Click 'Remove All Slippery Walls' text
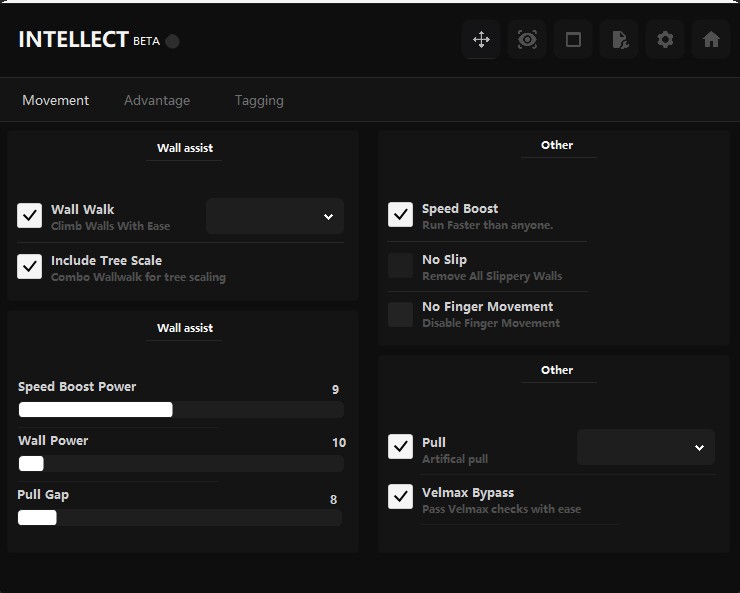The height and width of the screenshot is (593, 740). [x=492, y=276]
